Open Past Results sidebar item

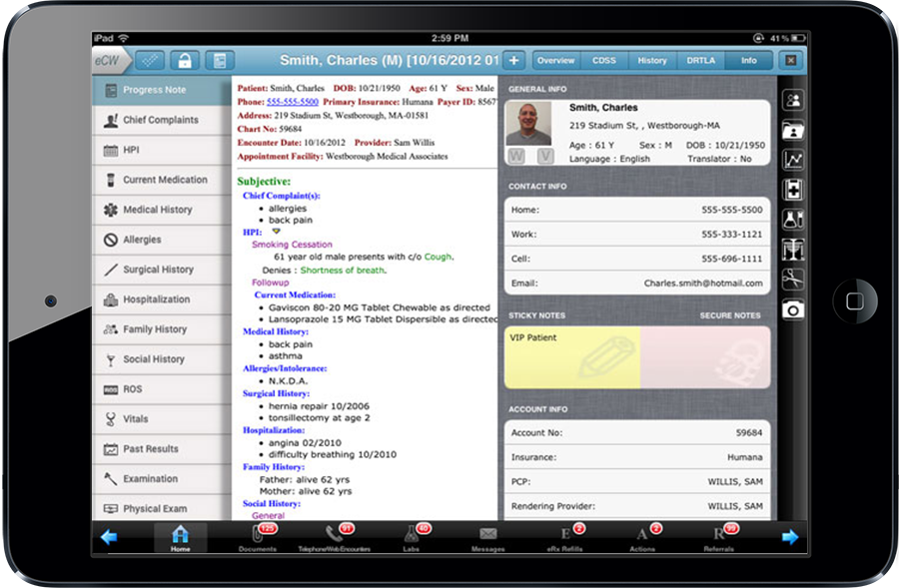162,449
